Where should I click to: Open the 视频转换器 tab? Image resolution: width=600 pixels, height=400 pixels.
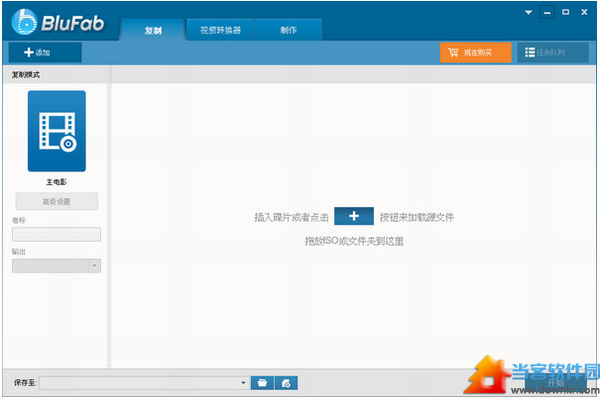[x=220, y=30]
